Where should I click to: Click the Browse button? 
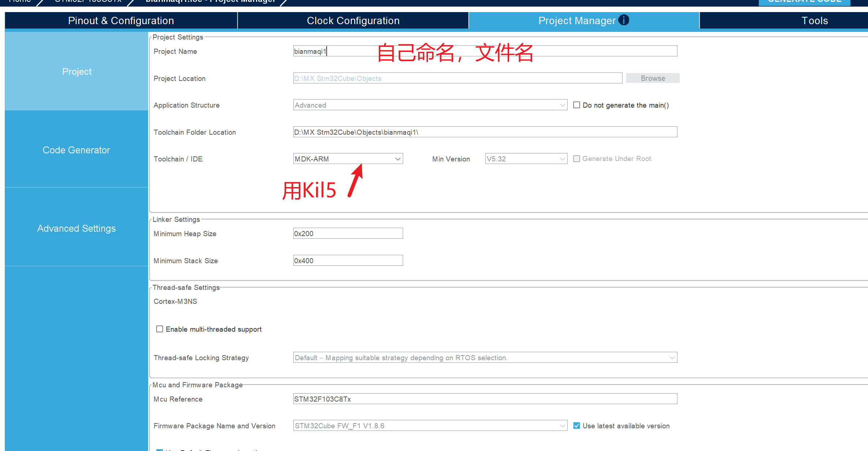[x=653, y=78]
